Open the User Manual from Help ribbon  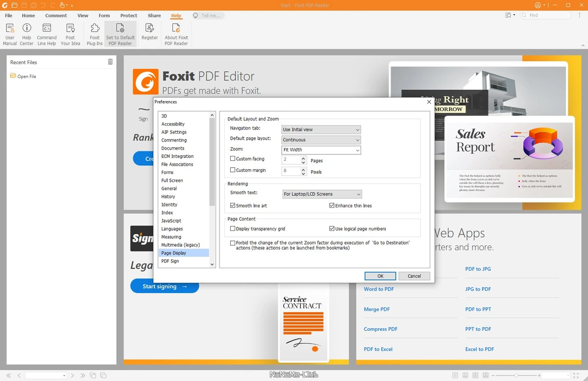tap(10, 34)
